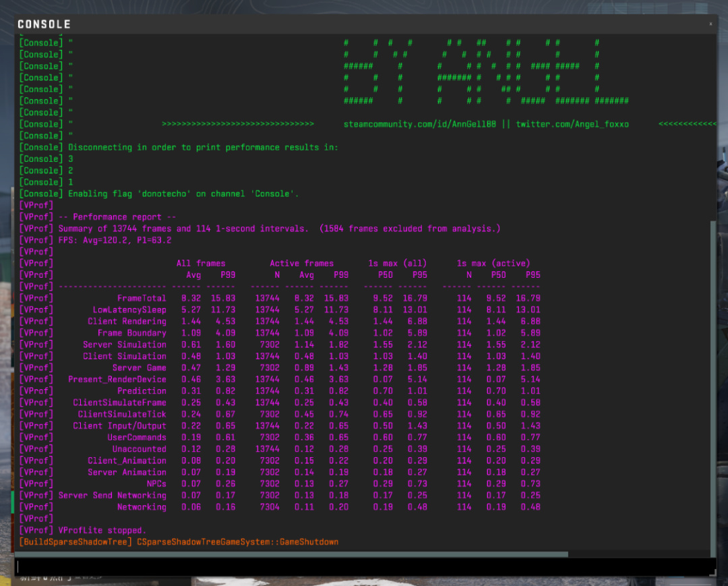728x586 pixels.
Task: Click the UserCommands row label
Action: pos(137,438)
